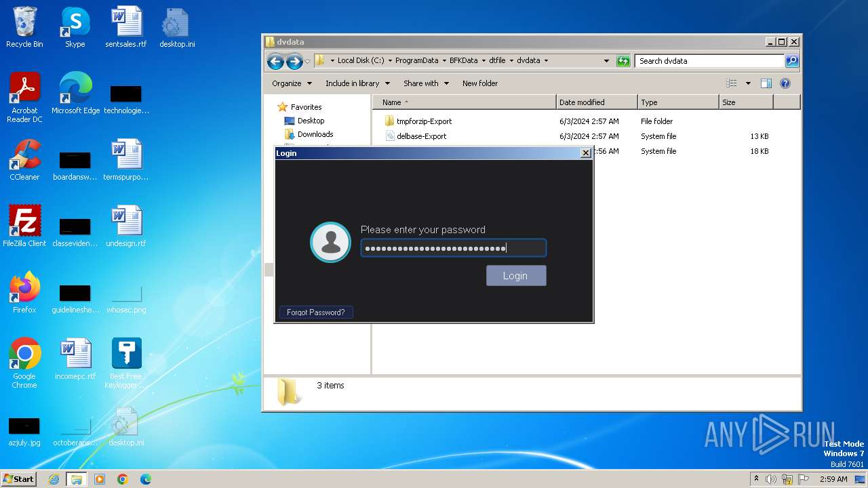
Task: Open Edge from the taskbar
Action: click(146, 479)
